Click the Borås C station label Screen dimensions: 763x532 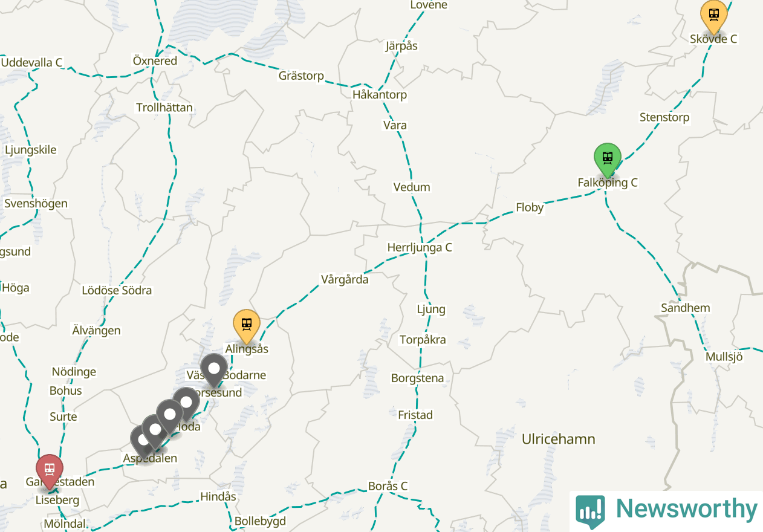(x=388, y=486)
